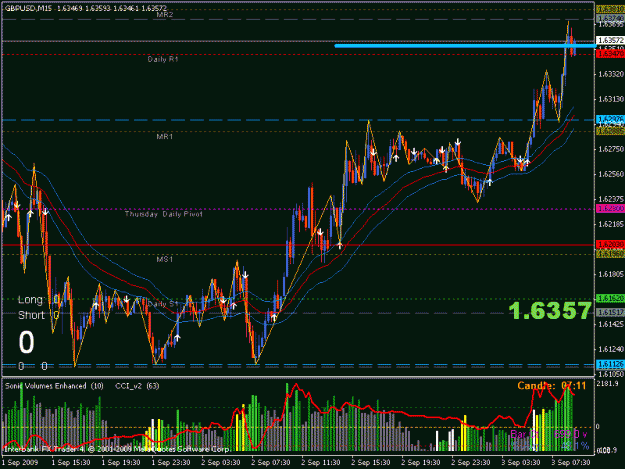
Task: Click the blue 1.61126 price tag
Action: click(610, 364)
